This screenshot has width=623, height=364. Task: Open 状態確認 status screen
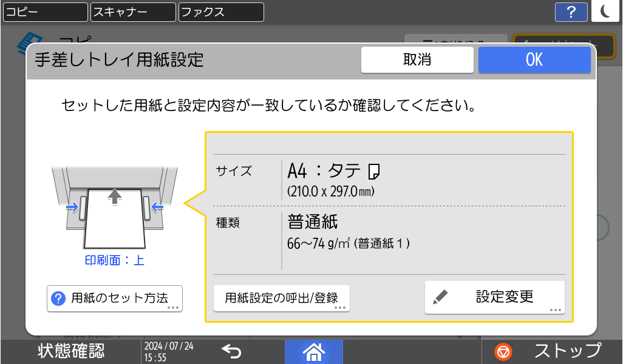(x=70, y=351)
